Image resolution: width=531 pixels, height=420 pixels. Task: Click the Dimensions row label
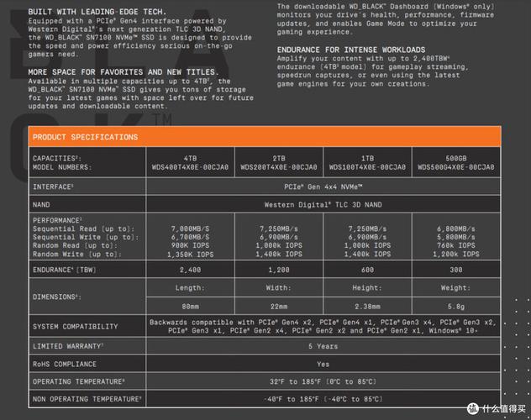(57, 297)
